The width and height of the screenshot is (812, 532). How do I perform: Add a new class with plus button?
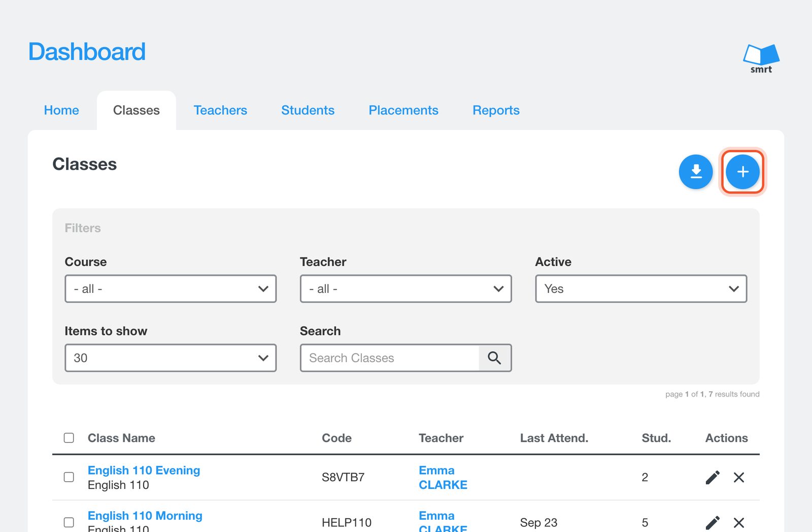click(742, 172)
